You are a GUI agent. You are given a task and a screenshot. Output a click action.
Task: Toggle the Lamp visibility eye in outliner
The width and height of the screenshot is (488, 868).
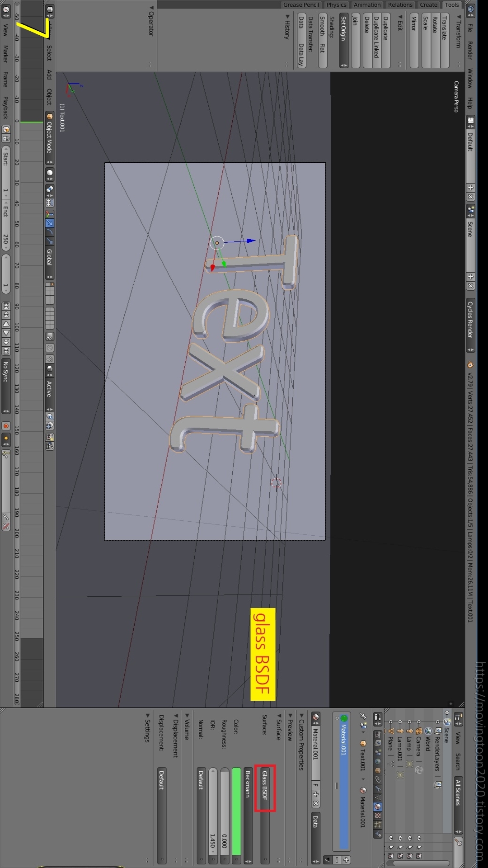coord(409,838)
